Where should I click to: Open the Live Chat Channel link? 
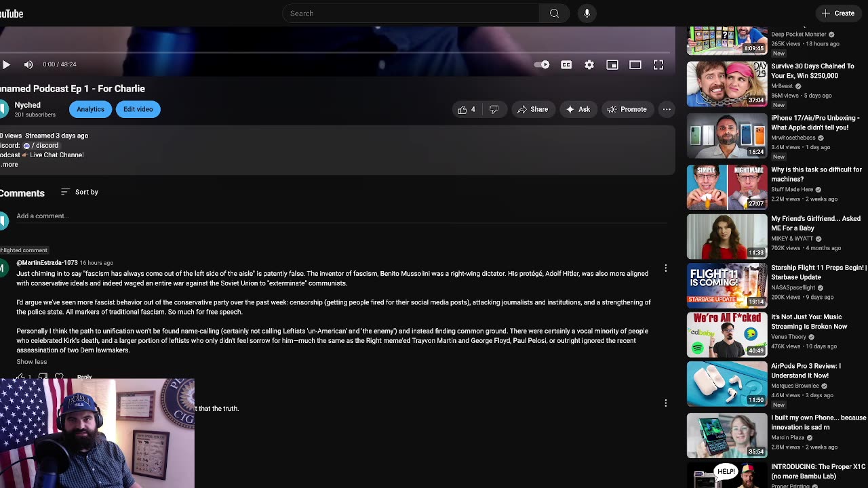56,155
